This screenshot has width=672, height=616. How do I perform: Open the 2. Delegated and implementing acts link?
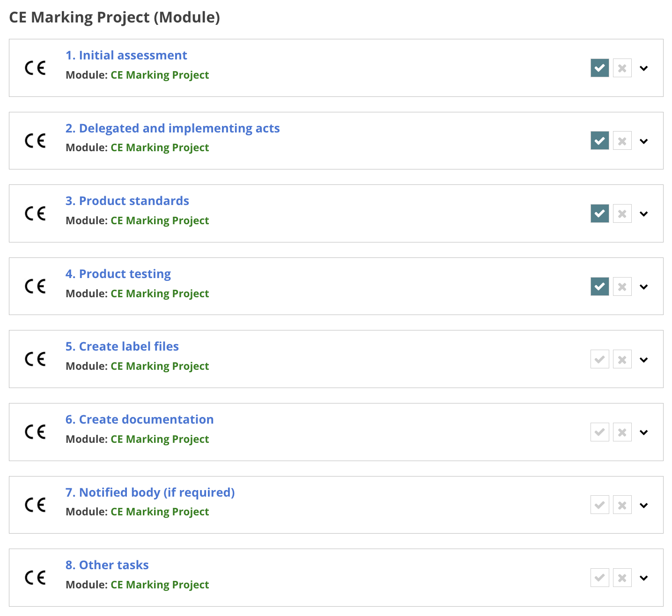coord(172,128)
